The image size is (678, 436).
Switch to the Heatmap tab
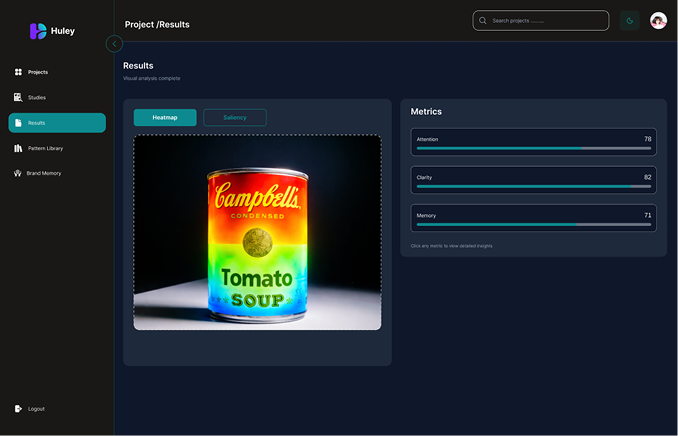coord(165,118)
